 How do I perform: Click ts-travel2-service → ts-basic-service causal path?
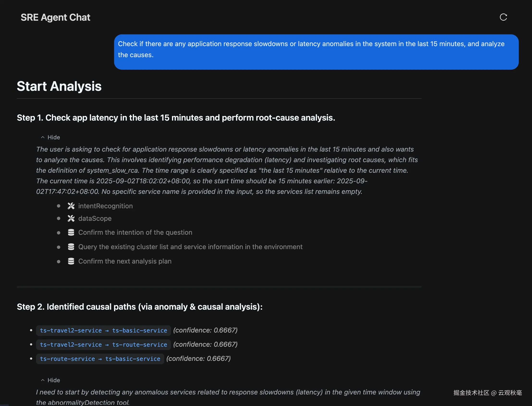[104, 330]
